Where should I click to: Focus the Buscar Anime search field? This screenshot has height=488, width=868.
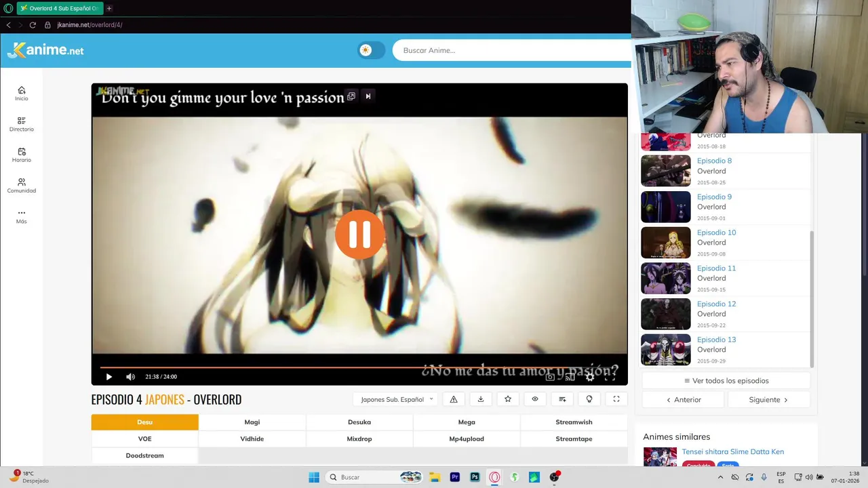tap(512, 50)
